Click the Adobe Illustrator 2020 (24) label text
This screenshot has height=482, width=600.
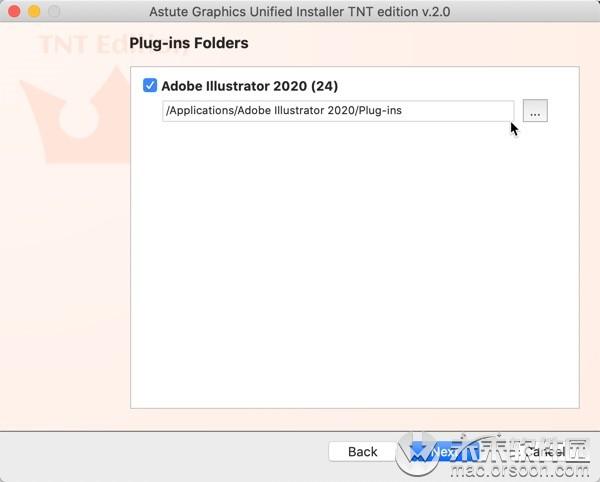249,86
